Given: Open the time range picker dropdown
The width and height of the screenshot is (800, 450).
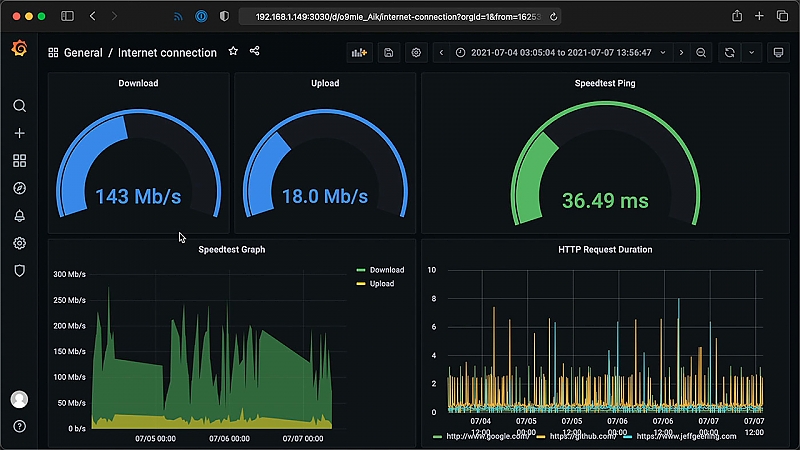Looking at the screenshot, I should click(561, 53).
